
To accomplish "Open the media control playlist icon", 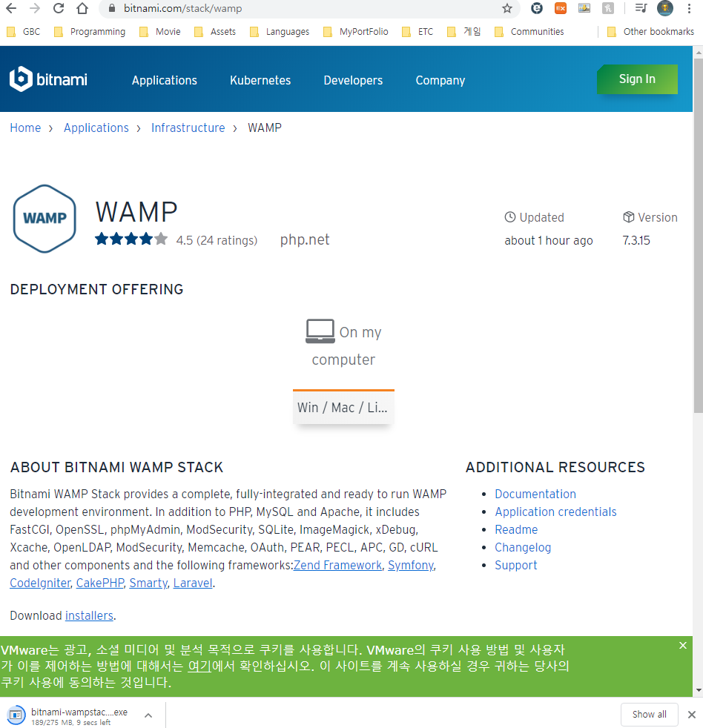I will coord(641,8).
